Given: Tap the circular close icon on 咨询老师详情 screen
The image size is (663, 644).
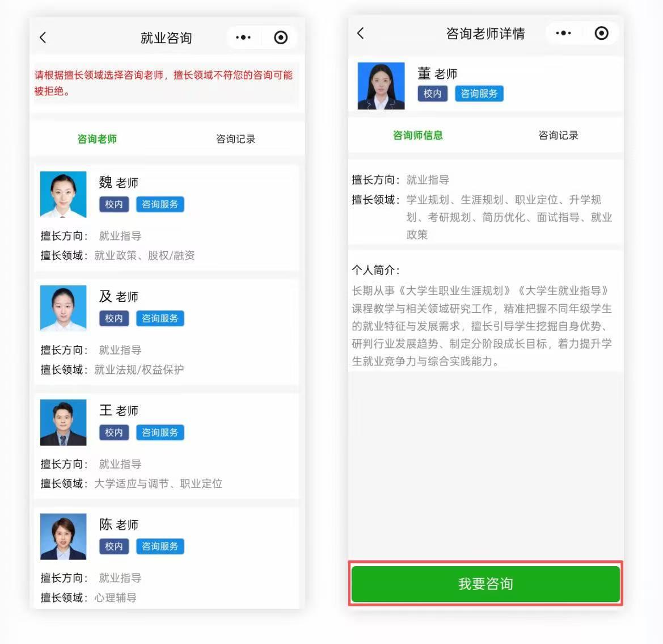Looking at the screenshot, I should 601,33.
